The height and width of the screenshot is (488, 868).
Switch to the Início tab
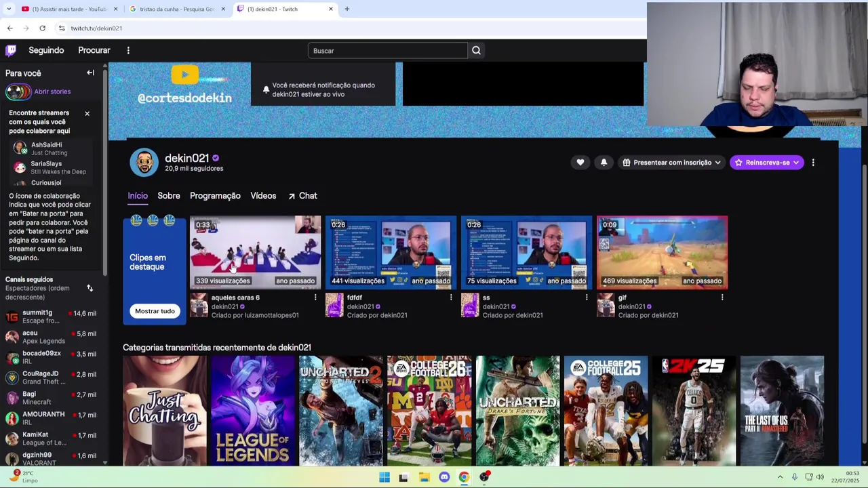click(x=138, y=196)
